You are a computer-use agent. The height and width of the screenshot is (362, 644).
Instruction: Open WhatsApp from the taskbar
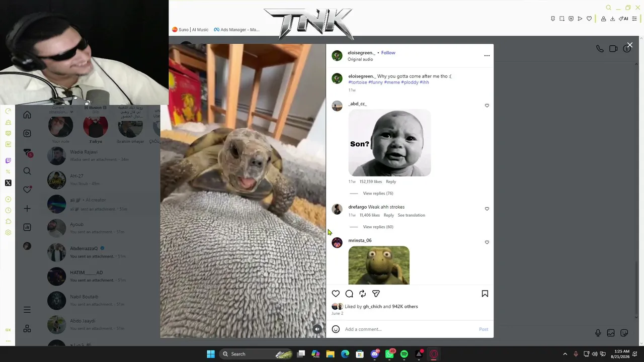click(x=389, y=354)
